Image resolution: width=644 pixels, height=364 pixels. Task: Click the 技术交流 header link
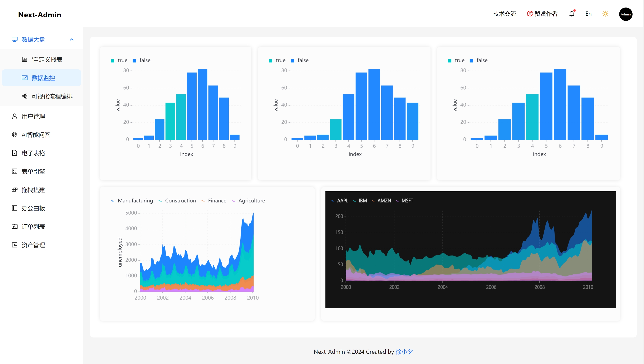[504, 14]
